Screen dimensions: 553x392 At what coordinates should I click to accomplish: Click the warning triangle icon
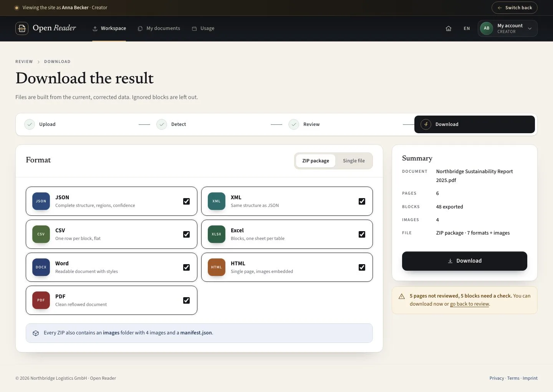pyautogui.click(x=402, y=296)
